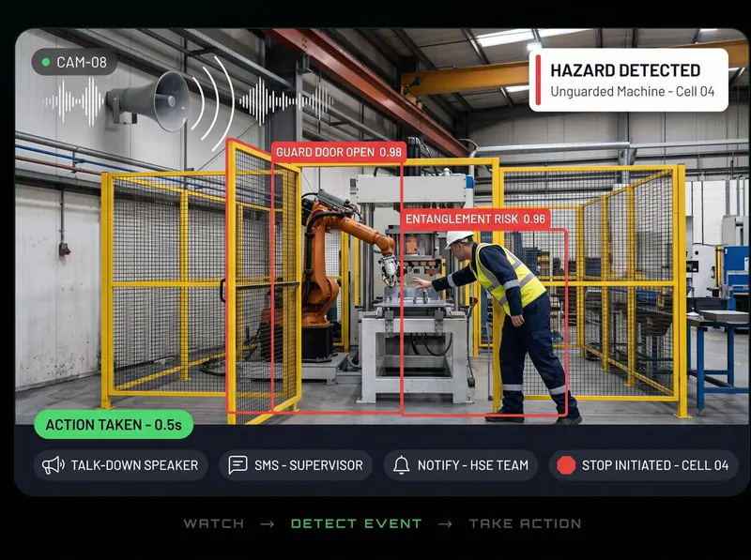Click the message bubble icon for SMS Supervisor
Screen dimensions: 751x560
(x=238, y=464)
